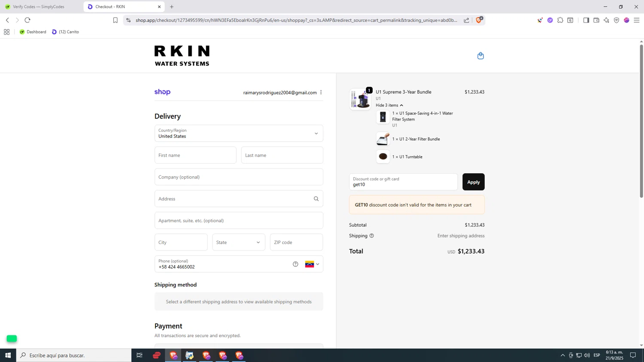Focus the Last name field

(282, 155)
